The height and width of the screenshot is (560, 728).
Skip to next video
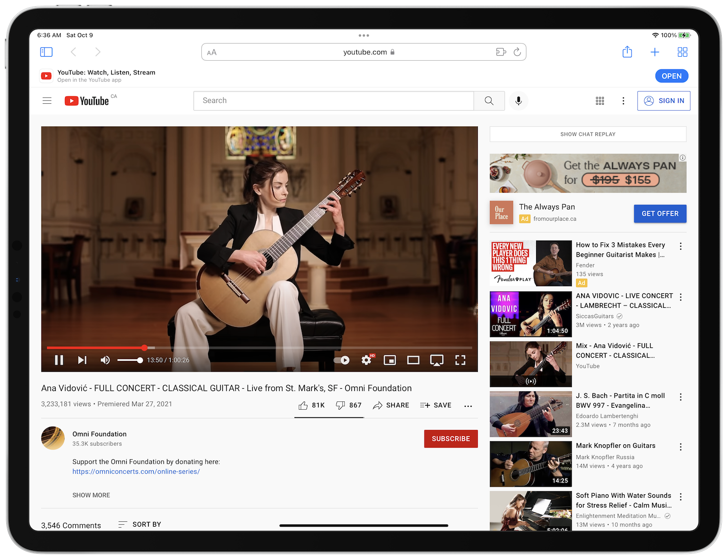pos(82,360)
